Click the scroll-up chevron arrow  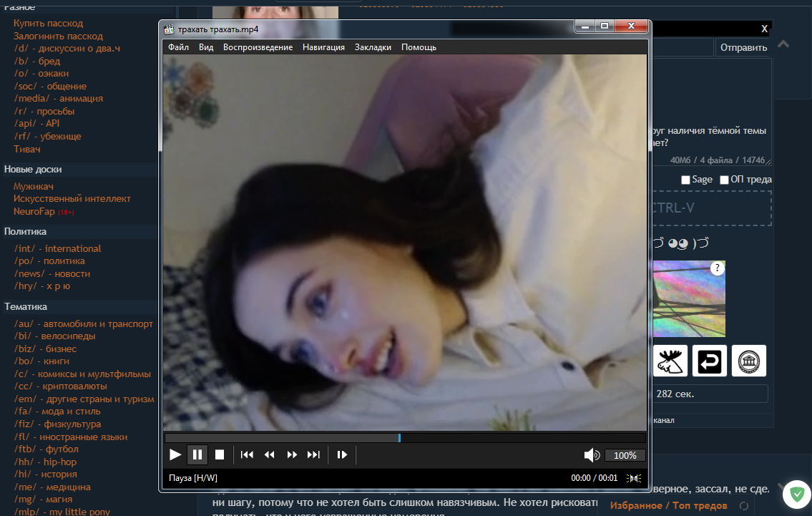coord(783,44)
